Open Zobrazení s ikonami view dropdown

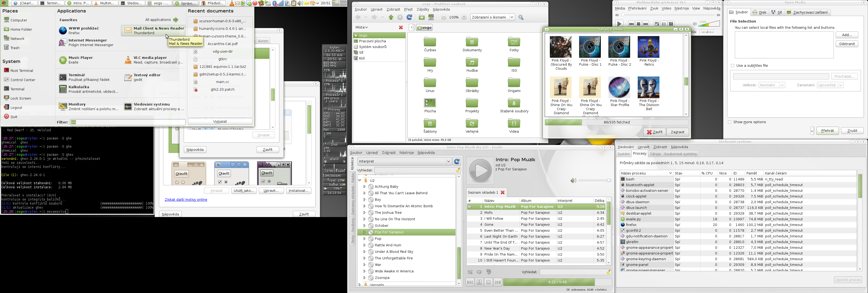(492, 17)
